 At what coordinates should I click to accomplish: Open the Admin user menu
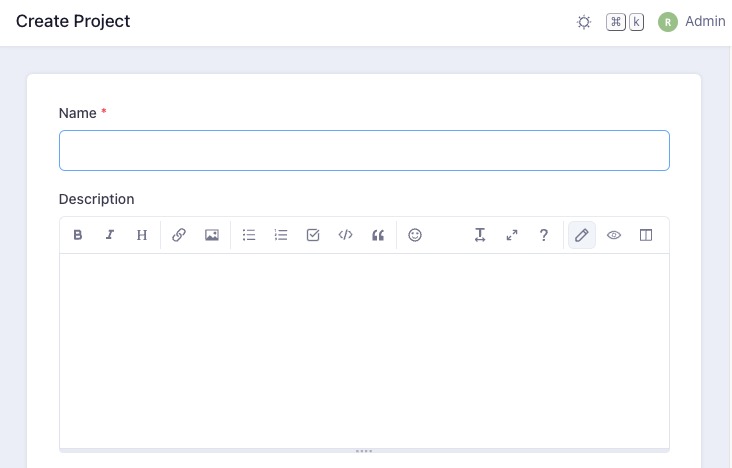click(x=692, y=22)
